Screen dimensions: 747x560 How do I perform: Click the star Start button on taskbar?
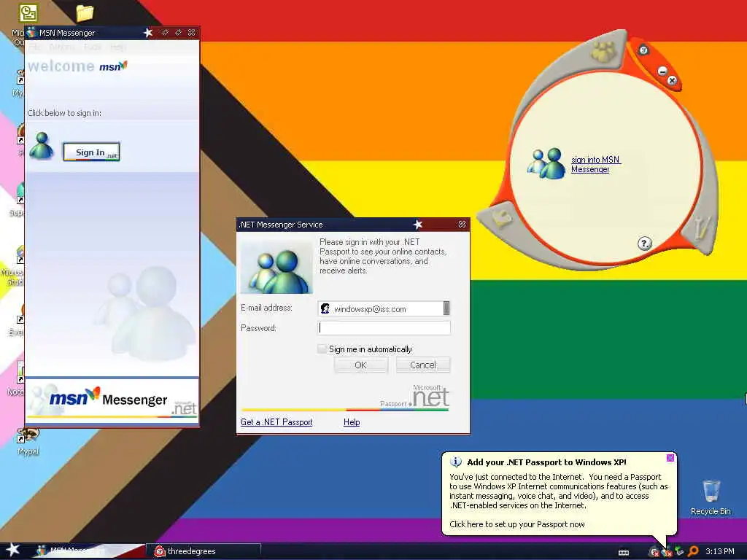12,550
